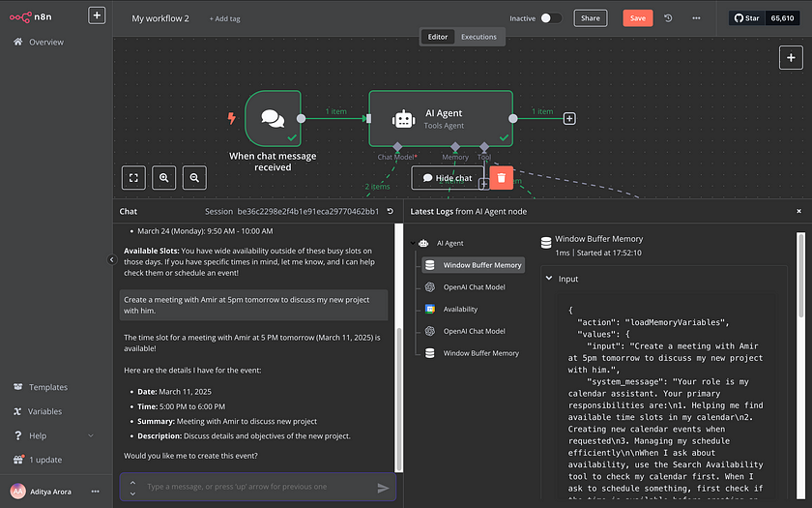The image size is (812, 508).
Task: Click the Share button
Action: tap(591, 18)
